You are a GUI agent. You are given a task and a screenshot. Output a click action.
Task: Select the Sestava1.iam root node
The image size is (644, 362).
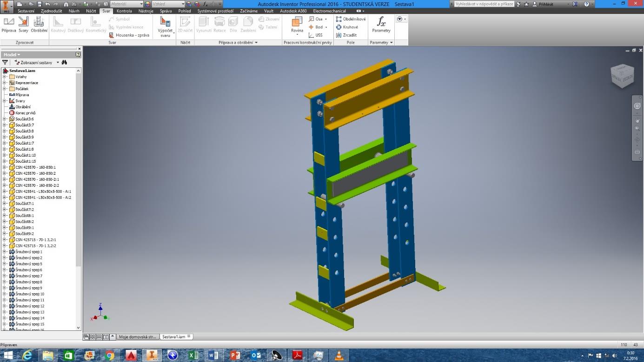(x=22, y=71)
